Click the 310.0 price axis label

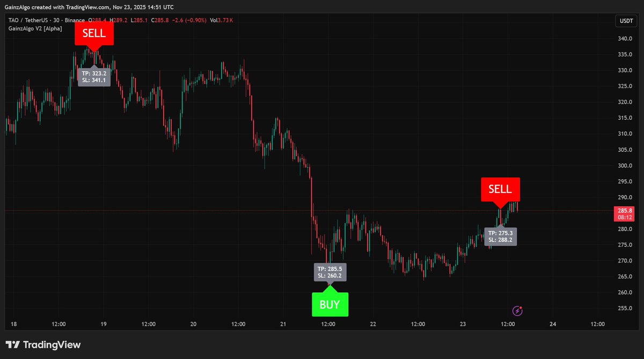click(x=626, y=134)
